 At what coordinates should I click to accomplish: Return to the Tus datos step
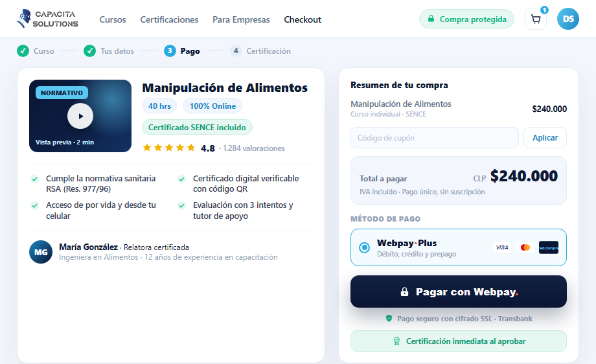(109, 51)
